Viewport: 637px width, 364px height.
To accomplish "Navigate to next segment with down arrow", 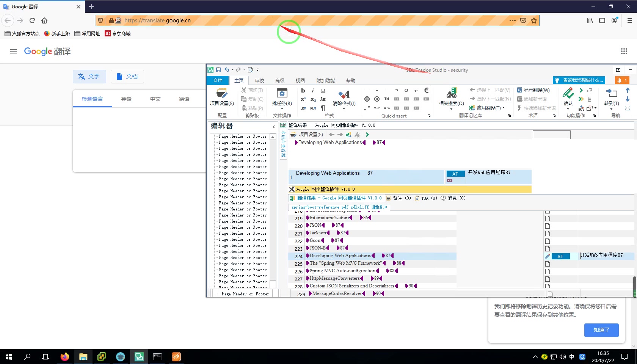I will (x=628, y=99).
